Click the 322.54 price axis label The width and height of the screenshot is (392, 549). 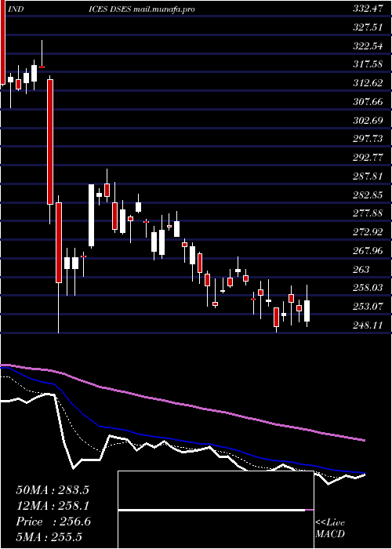point(368,45)
